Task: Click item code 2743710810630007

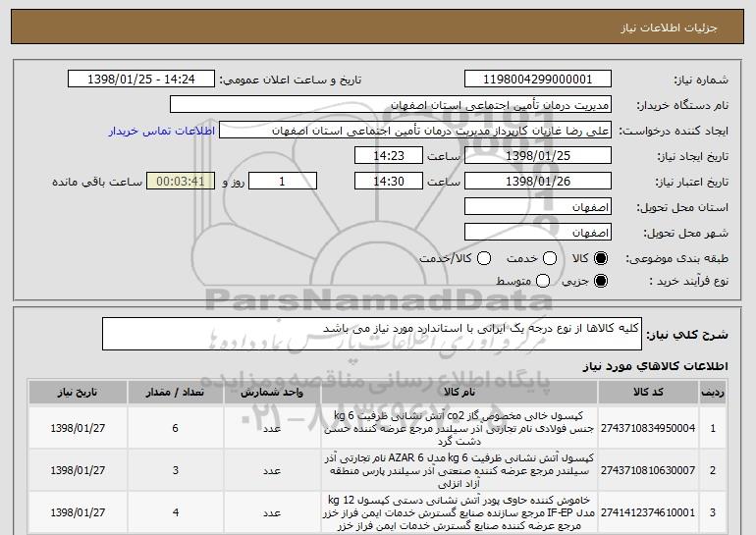Action: click(x=648, y=470)
